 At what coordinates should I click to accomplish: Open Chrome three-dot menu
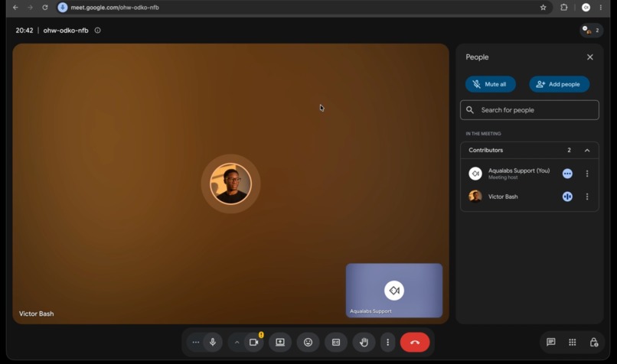coord(600,8)
